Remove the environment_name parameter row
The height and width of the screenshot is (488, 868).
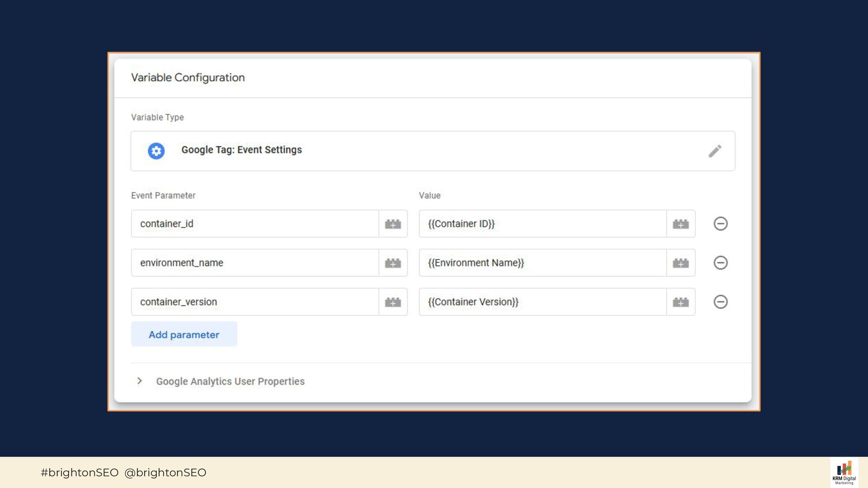(x=721, y=263)
